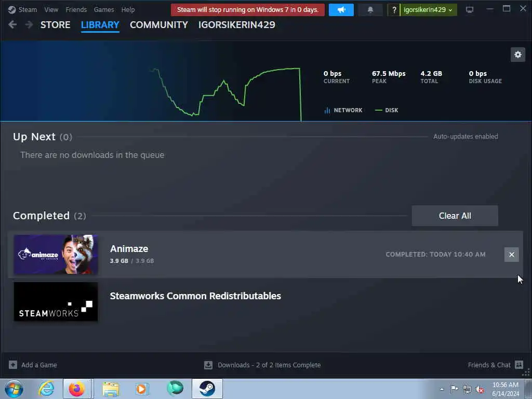Image resolution: width=532 pixels, height=399 pixels.
Task: Open Windows Explorer folder in taskbar
Action: (111, 389)
